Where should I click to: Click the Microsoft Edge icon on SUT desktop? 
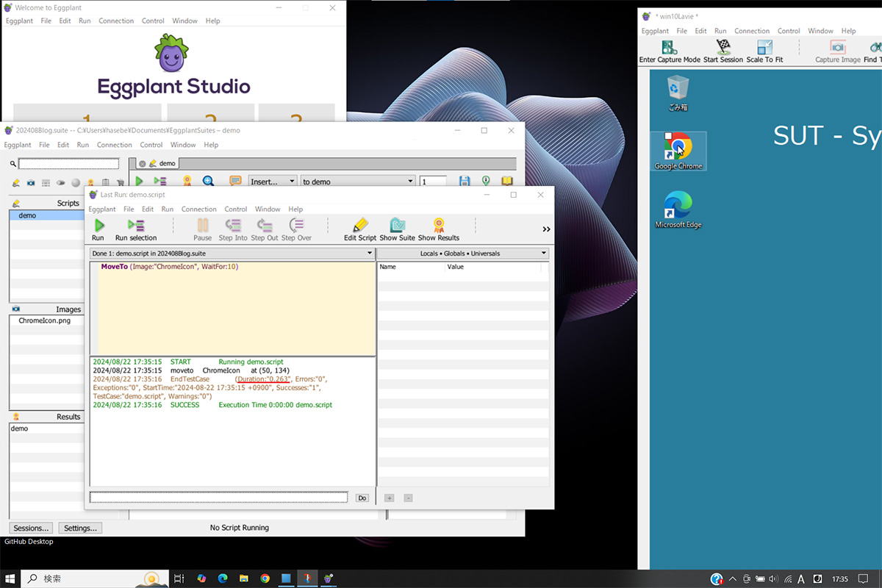(x=678, y=209)
